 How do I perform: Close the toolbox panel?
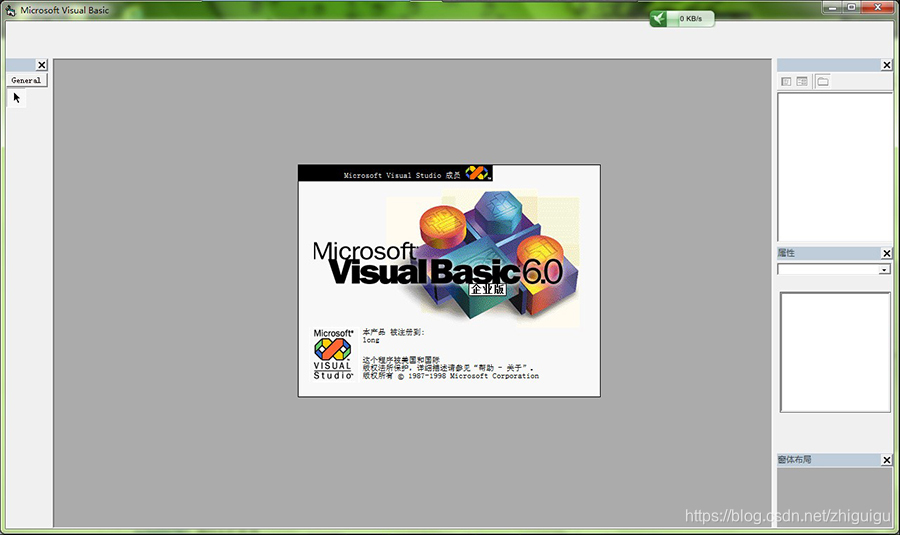pos(41,65)
